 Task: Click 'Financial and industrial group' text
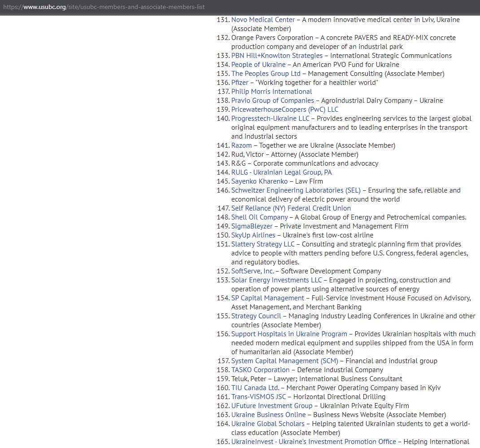pos(391,361)
